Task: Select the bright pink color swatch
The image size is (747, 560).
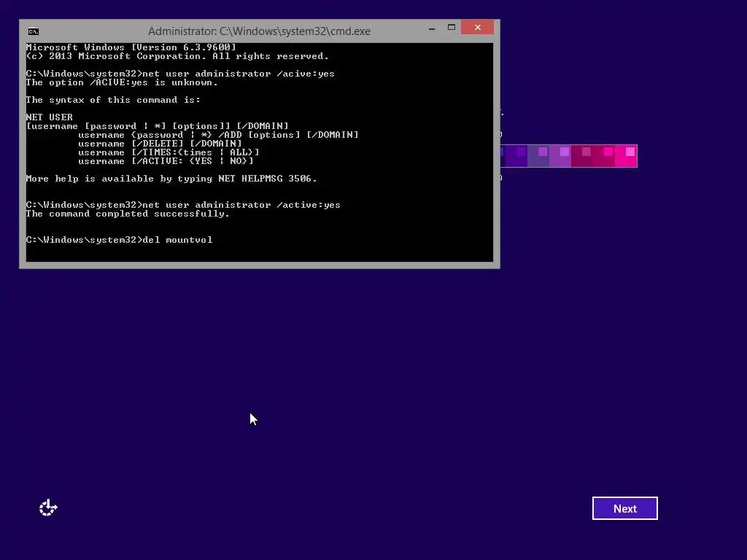Action: pyautogui.click(x=626, y=156)
